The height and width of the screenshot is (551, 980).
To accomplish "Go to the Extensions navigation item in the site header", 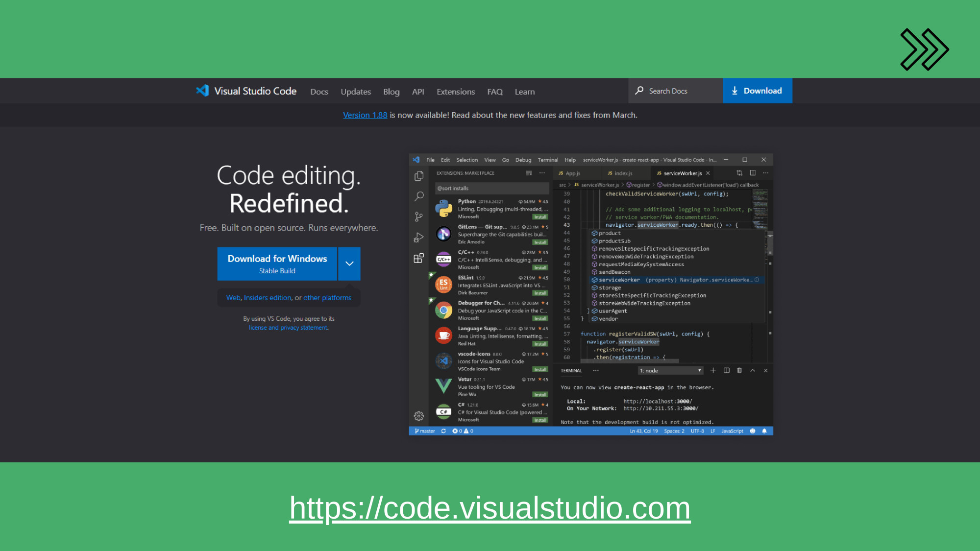I will pyautogui.click(x=456, y=92).
